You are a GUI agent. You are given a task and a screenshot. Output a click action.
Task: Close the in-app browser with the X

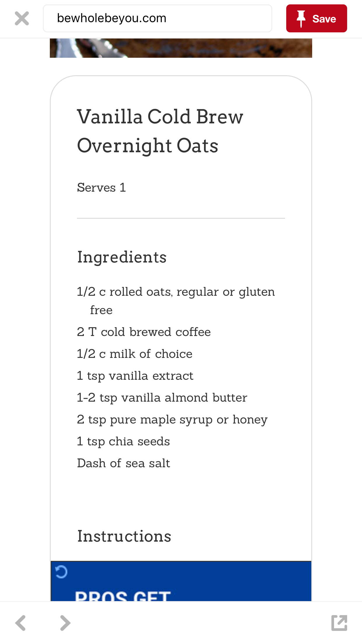pos(22,19)
